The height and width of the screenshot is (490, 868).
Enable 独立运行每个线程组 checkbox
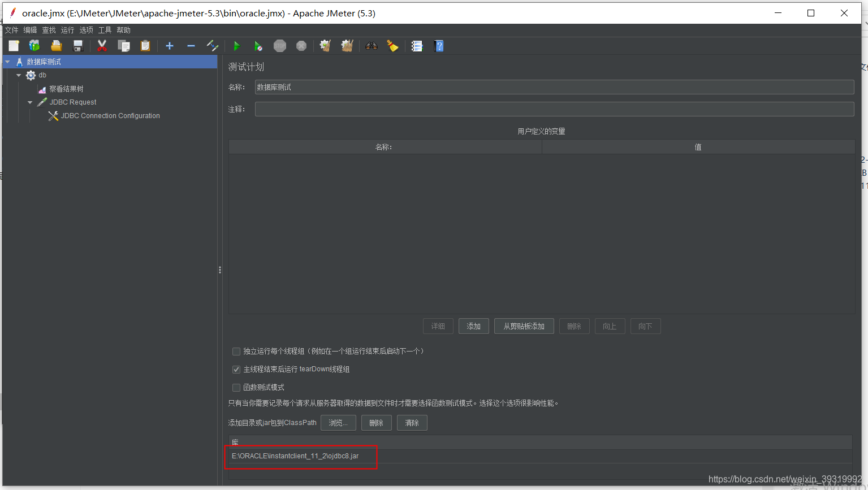[236, 352]
